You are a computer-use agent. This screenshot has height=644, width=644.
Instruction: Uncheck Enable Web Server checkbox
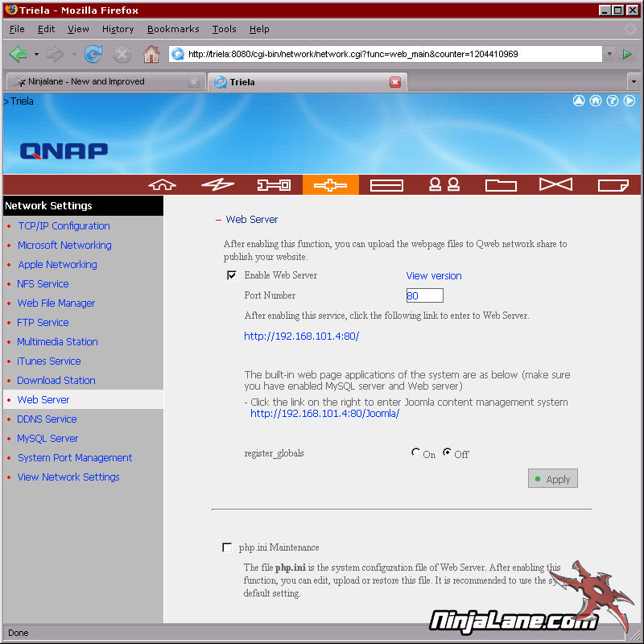(x=232, y=275)
